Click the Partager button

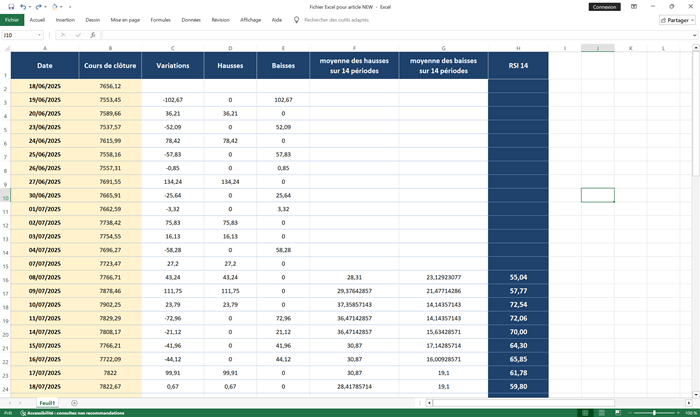click(x=678, y=19)
